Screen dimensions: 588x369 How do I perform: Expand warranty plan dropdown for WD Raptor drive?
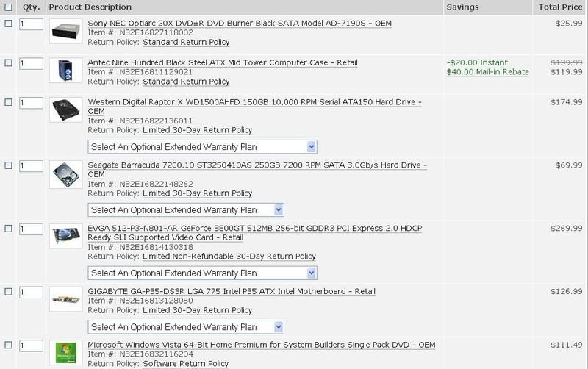(x=202, y=147)
